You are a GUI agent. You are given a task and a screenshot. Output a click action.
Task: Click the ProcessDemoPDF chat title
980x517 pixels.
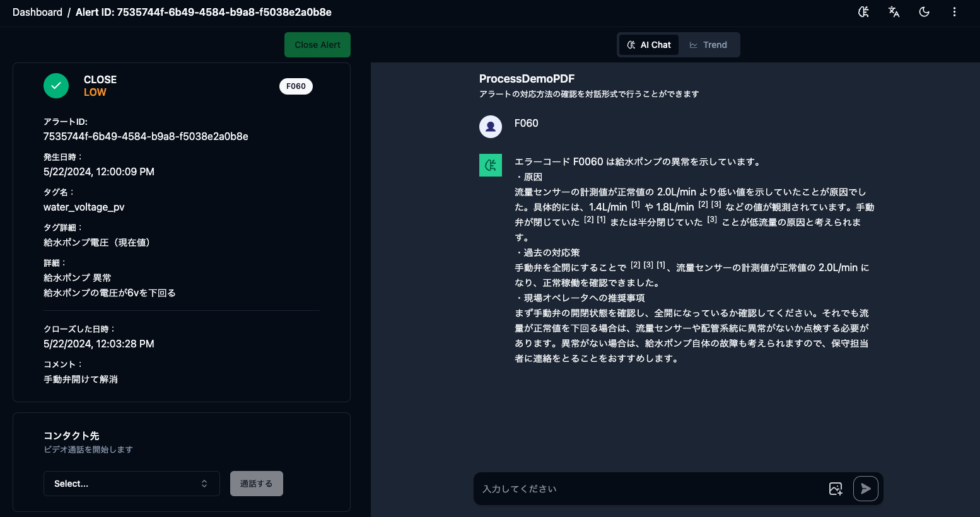[x=527, y=79]
